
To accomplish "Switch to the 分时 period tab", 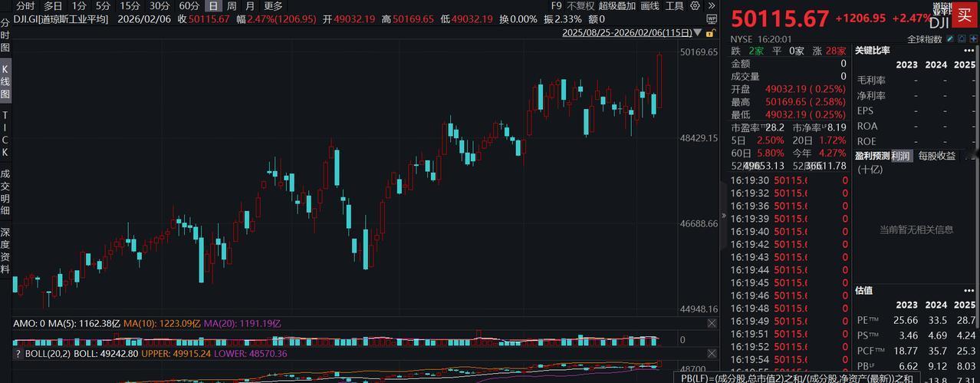I will (x=25, y=5).
